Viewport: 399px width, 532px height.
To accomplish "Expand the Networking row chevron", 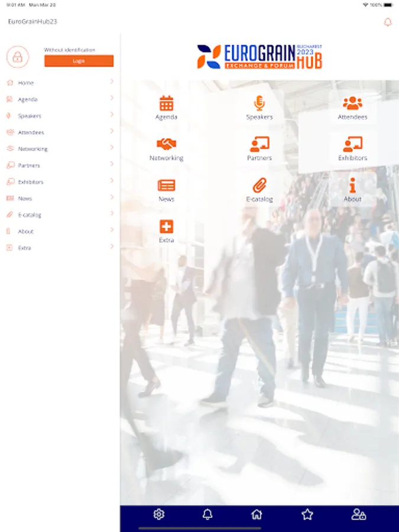I will point(112,148).
